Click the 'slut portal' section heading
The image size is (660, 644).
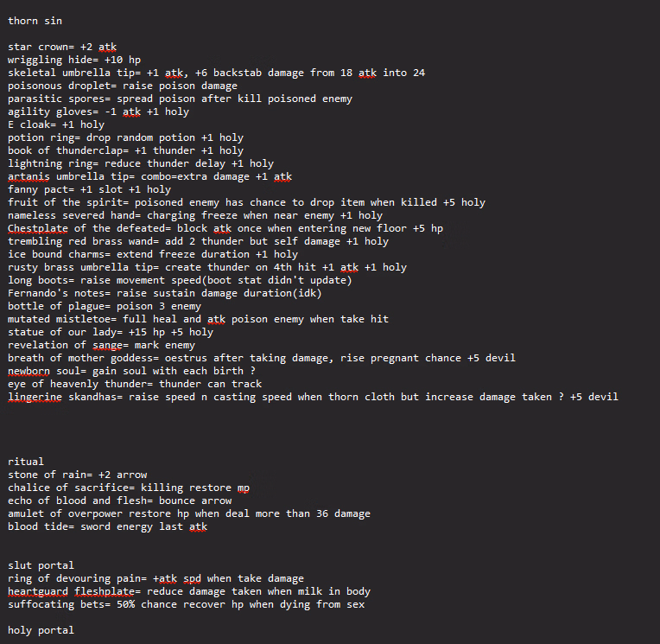point(41,565)
